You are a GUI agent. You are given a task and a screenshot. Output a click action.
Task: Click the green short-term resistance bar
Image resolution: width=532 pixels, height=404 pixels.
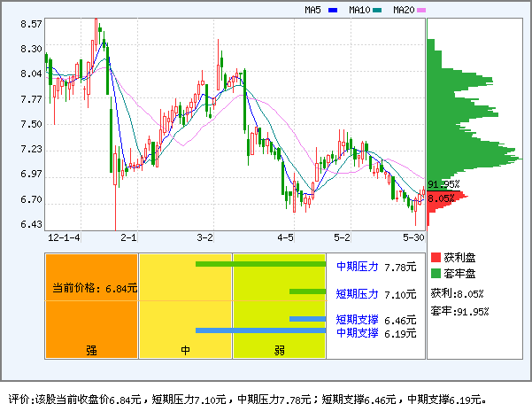point(308,291)
